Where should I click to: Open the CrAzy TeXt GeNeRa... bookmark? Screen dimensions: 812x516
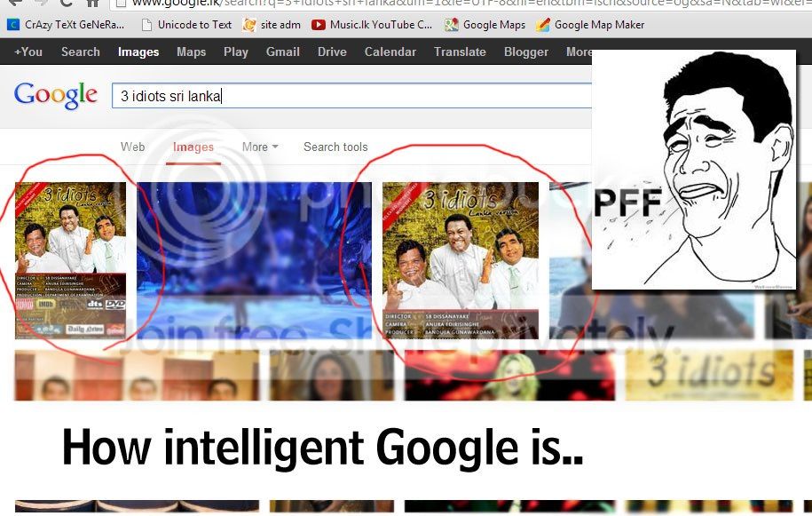click(66, 24)
